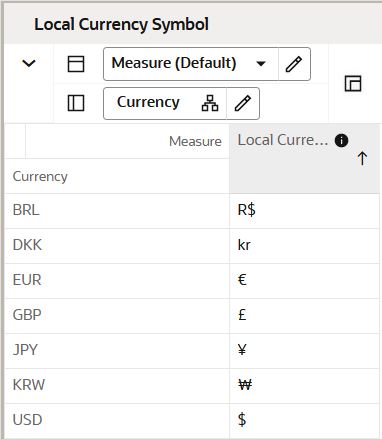
Task: Click the ₩ symbol cell
Action: pos(304,385)
